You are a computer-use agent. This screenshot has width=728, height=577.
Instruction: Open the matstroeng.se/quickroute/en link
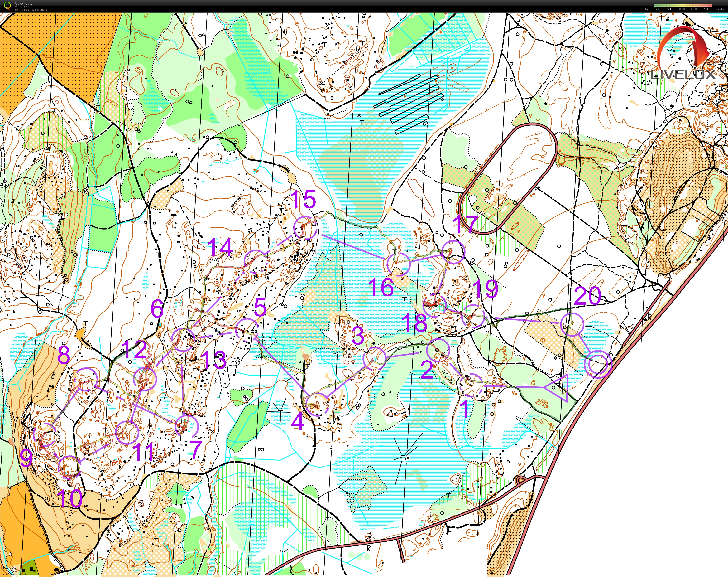tap(31, 10)
